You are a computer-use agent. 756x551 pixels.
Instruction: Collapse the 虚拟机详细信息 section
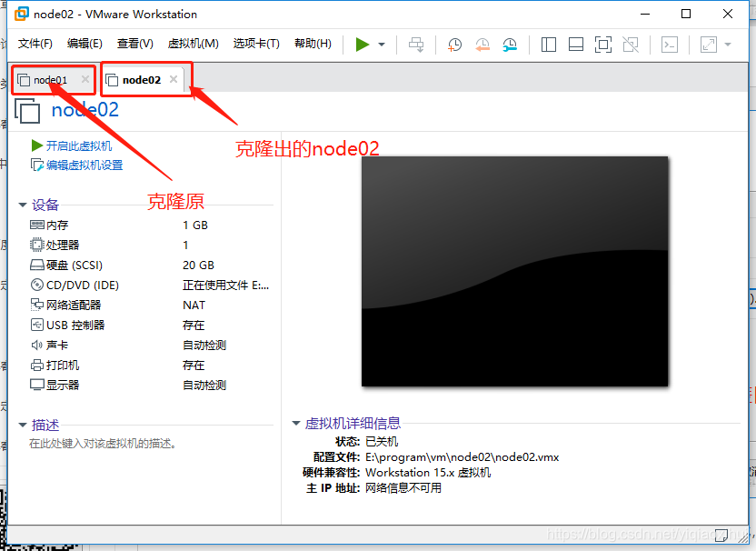point(296,423)
